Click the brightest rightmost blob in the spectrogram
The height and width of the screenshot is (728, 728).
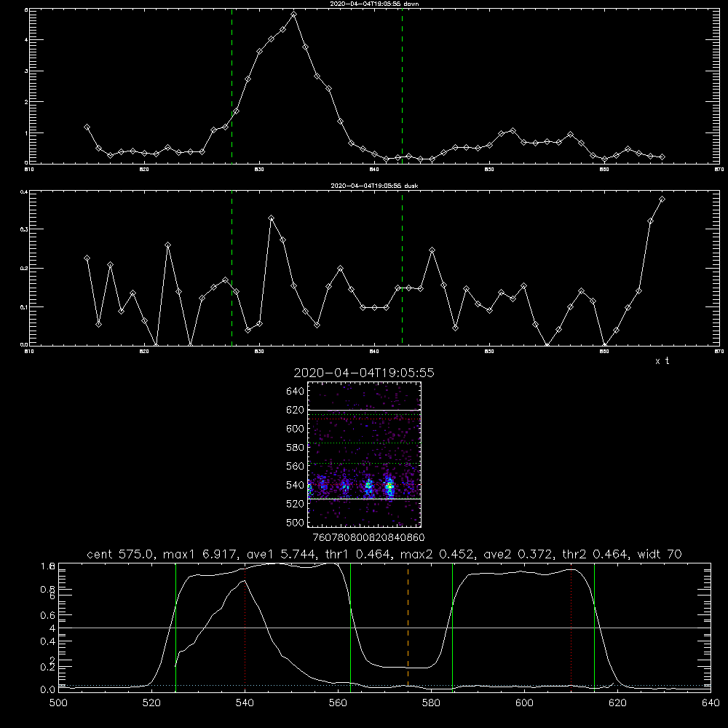tap(389, 487)
